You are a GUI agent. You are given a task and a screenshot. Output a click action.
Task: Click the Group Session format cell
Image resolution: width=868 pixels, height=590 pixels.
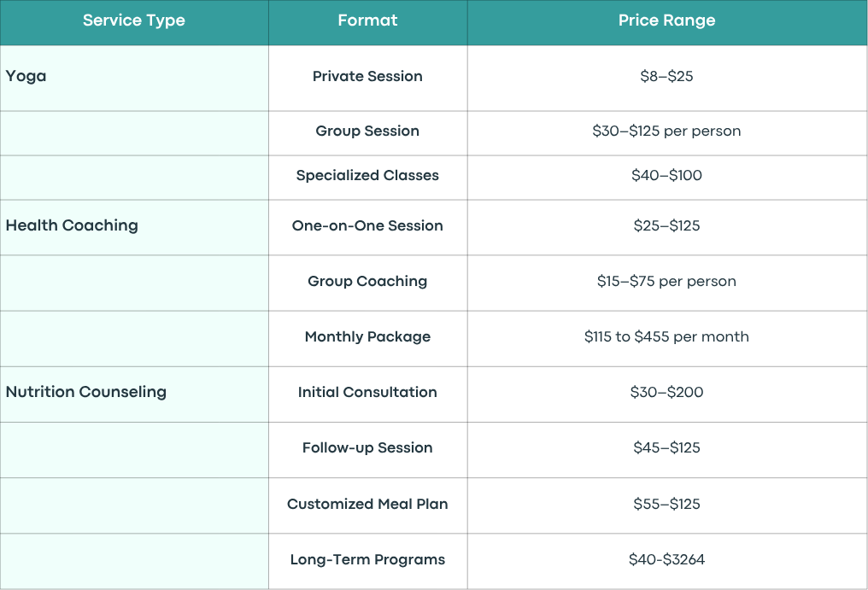pyautogui.click(x=367, y=133)
